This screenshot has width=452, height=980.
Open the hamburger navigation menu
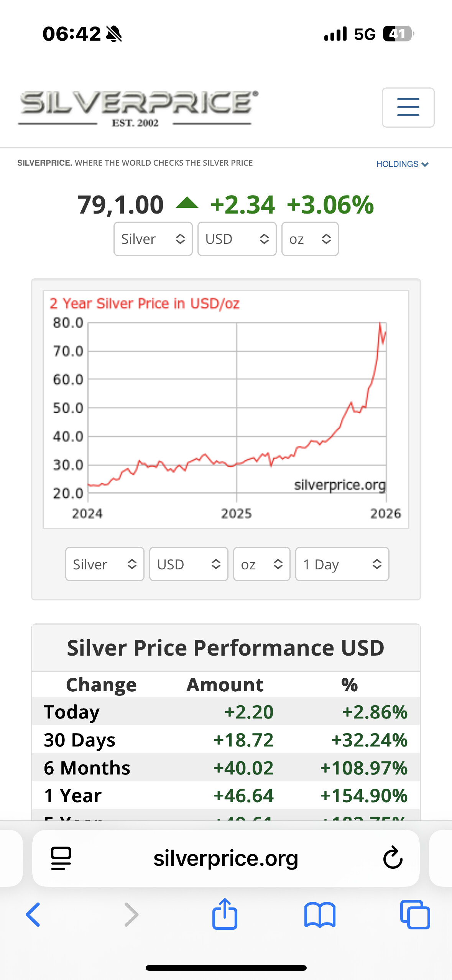point(408,107)
